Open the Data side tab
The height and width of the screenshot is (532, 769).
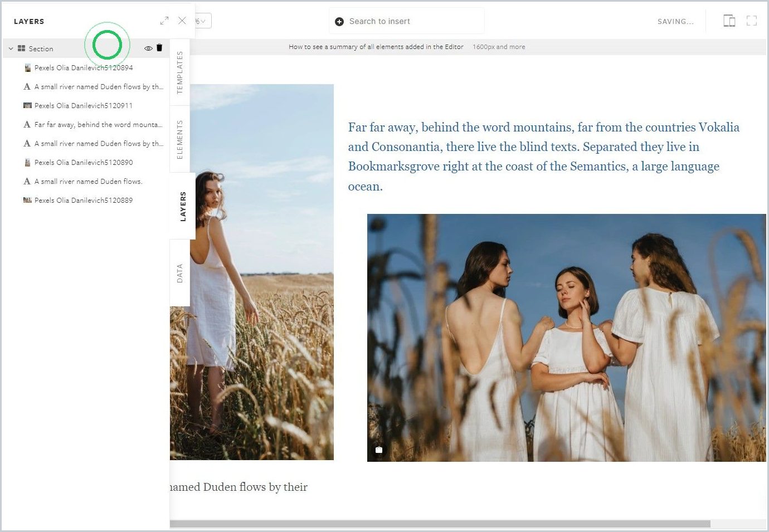pyautogui.click(x=180, y=273)
